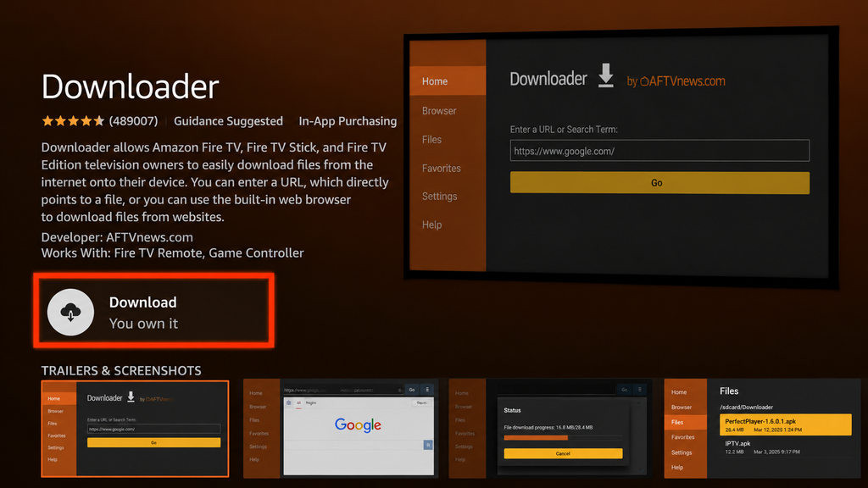Select Home in the preview sidebar
This screenshot has width=868, height=488.
tap(448, 81)
